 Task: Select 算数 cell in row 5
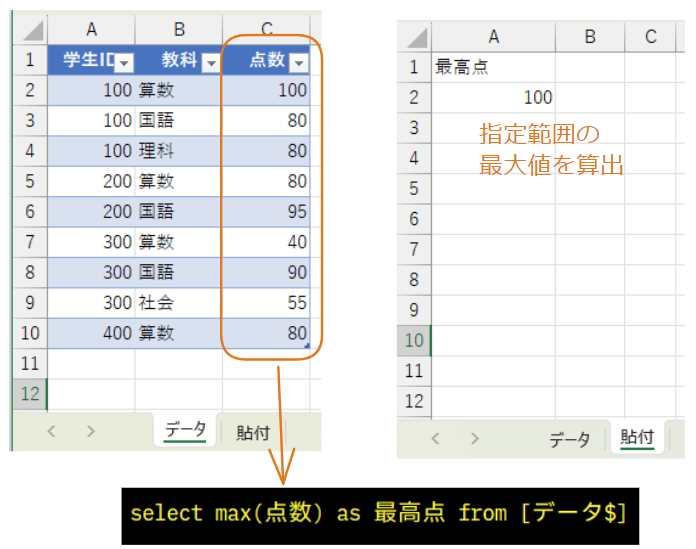178,182
